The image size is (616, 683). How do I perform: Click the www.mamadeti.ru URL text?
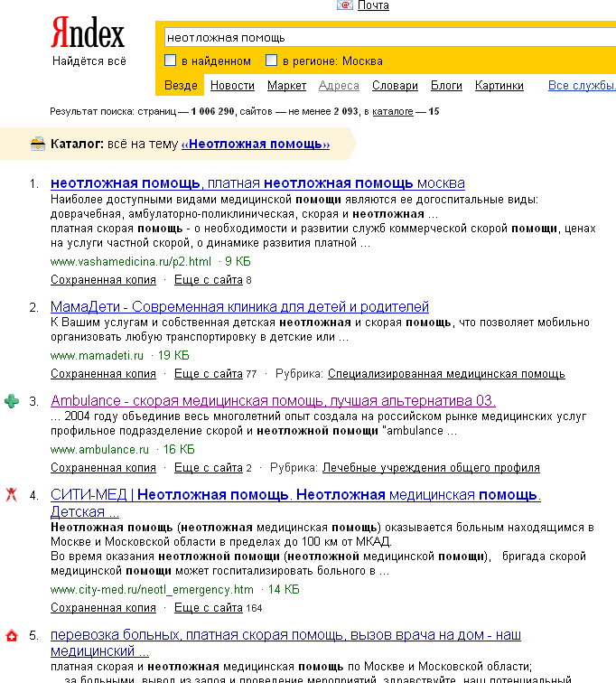click(97, 355)
